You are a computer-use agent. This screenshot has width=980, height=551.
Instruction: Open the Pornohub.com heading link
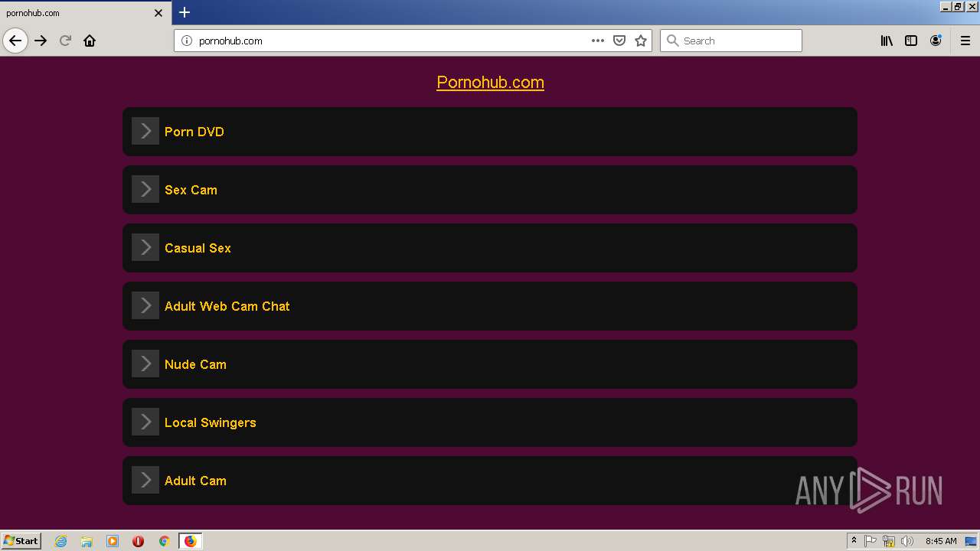(490, 82)
